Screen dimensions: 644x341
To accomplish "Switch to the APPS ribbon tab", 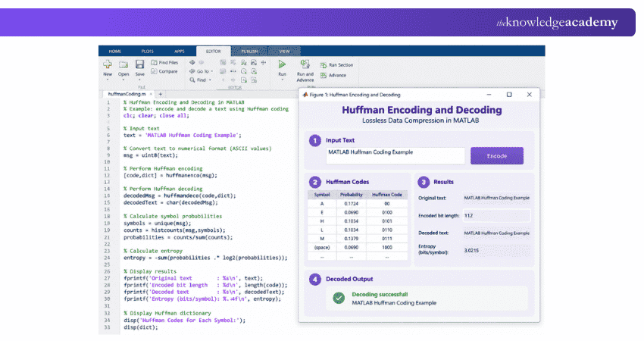I will tap(180, 52).
